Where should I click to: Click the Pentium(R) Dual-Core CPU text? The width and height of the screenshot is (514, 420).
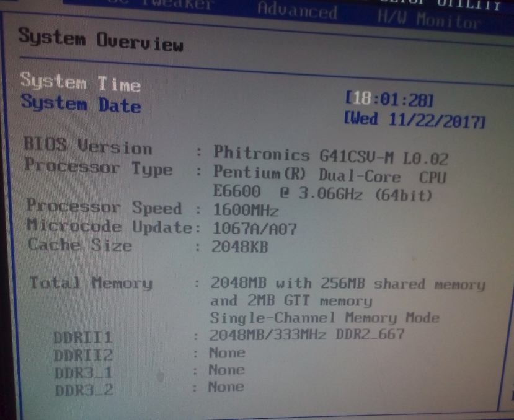[x=329, y=175]
